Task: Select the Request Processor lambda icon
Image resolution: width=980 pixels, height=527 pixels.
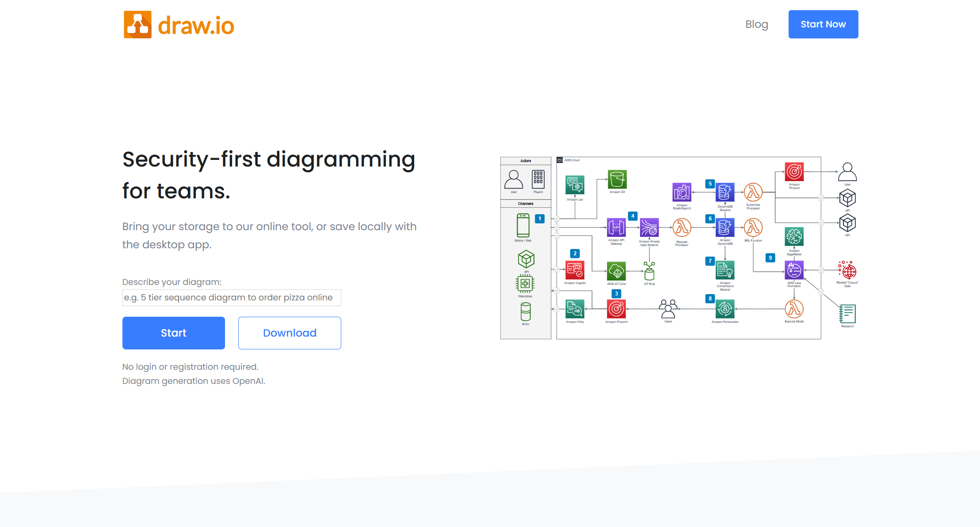Action: tap(682, 227)
